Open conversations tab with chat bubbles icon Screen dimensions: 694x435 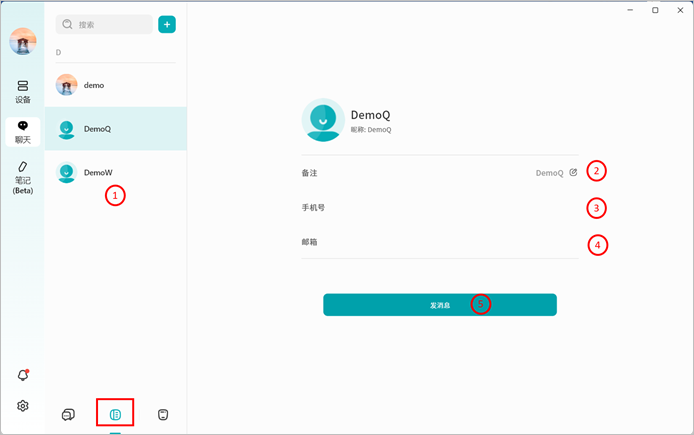[x=68, y=413]
